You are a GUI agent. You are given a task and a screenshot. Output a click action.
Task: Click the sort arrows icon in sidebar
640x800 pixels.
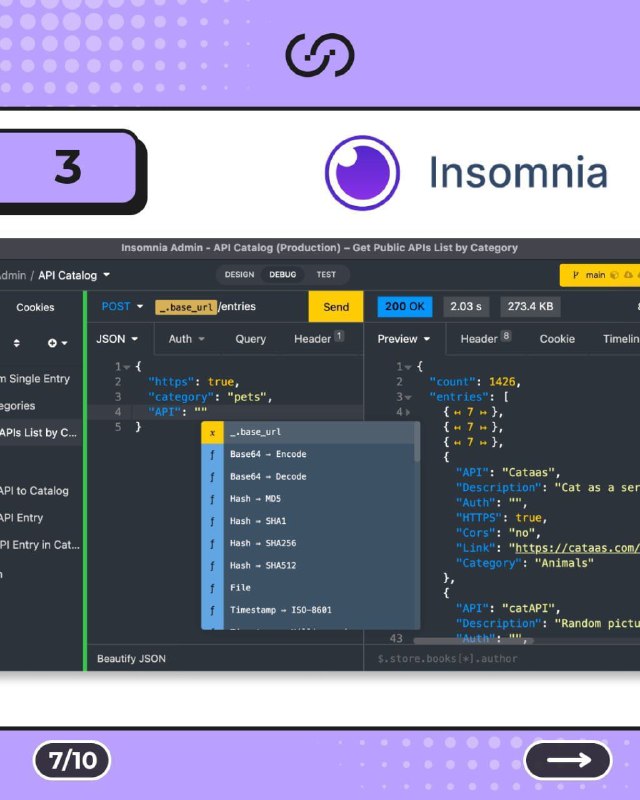[17, 343]
